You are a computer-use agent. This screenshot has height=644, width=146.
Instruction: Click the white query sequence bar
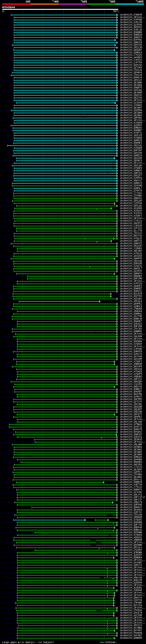60,9
